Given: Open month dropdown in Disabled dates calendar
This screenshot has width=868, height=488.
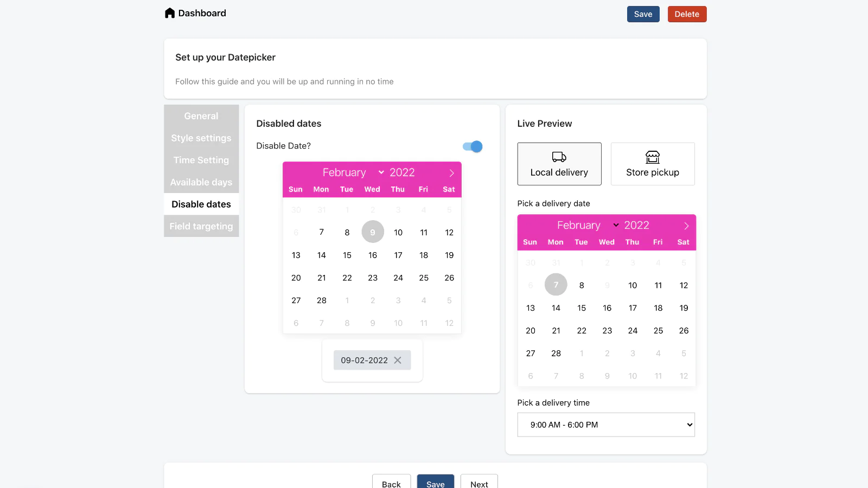Looking at the screenshot, I should (x=353, y=172).
